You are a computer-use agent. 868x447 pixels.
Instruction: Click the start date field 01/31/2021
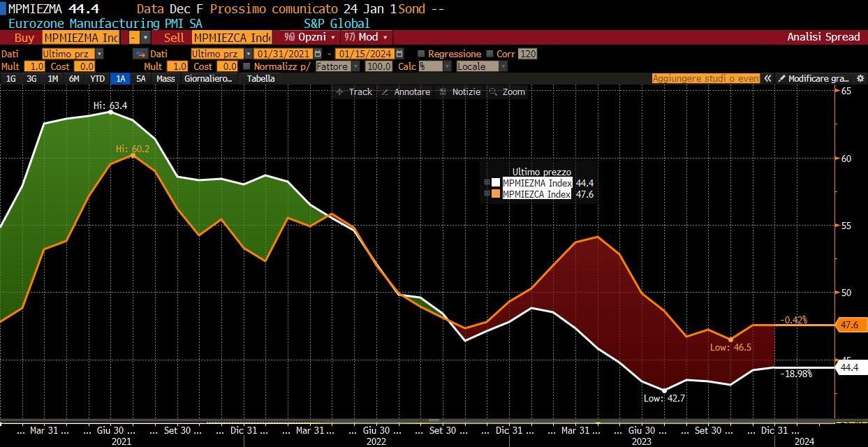tap(284, 54)
